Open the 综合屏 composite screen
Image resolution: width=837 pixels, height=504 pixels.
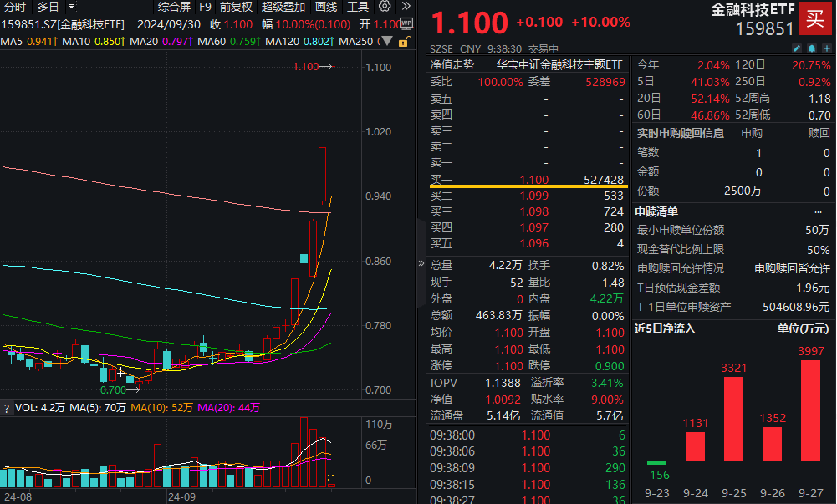tap(173, 6)
